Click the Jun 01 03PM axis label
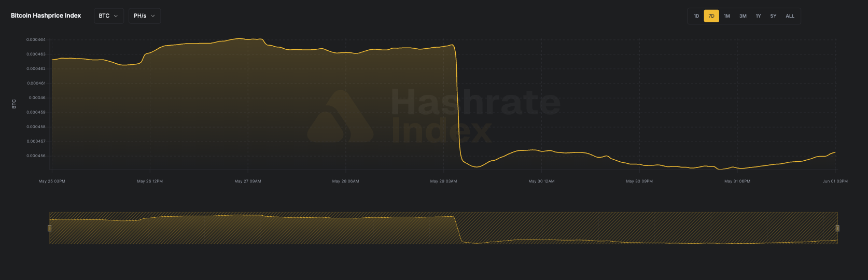Screen dimensions: 868x280 (835, 181)
